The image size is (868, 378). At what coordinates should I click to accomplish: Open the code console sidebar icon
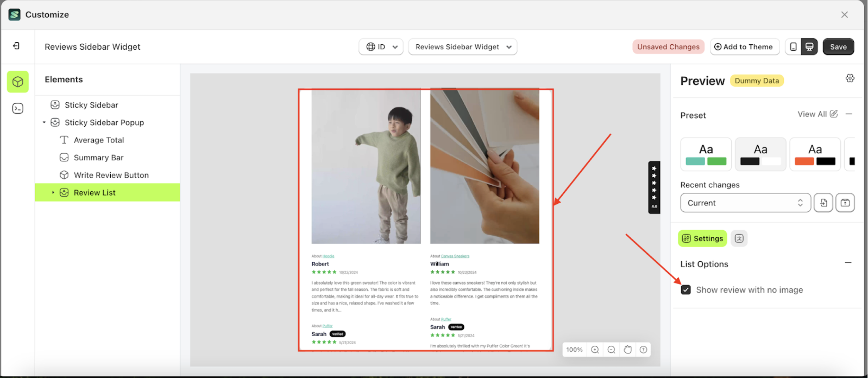18,109
